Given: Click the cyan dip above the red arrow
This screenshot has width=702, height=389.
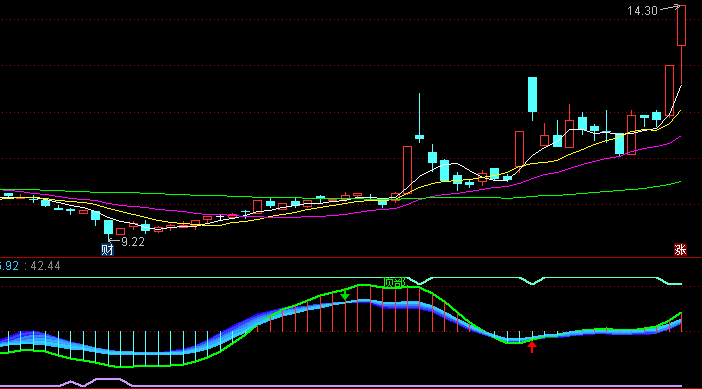Looking at the screenshot, I should (532, 281).
